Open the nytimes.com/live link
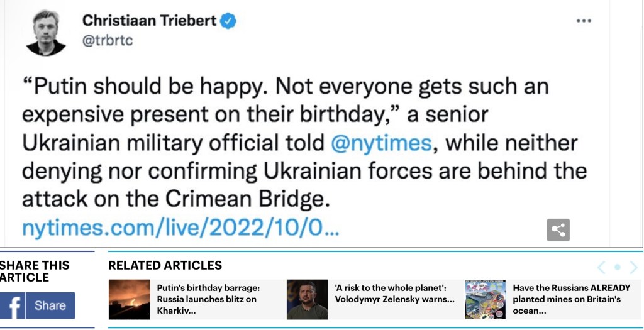The image size is (644, 330). (x=180, y=228)
